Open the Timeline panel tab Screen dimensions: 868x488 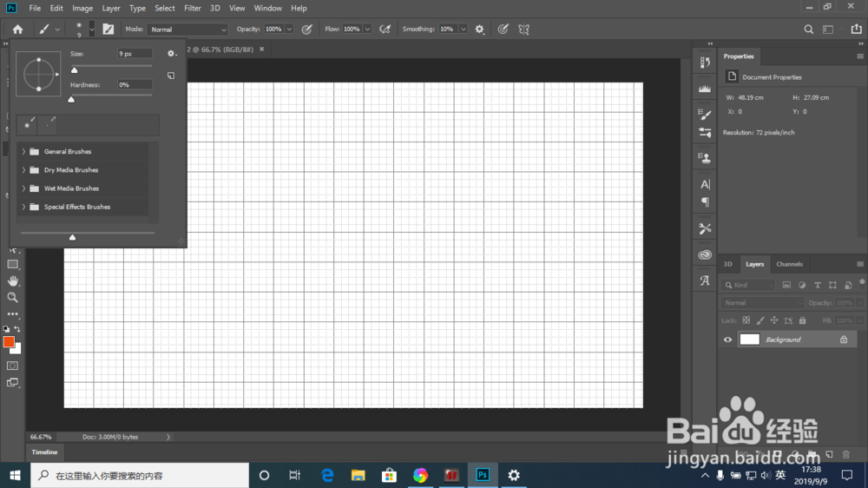(44, 452)
